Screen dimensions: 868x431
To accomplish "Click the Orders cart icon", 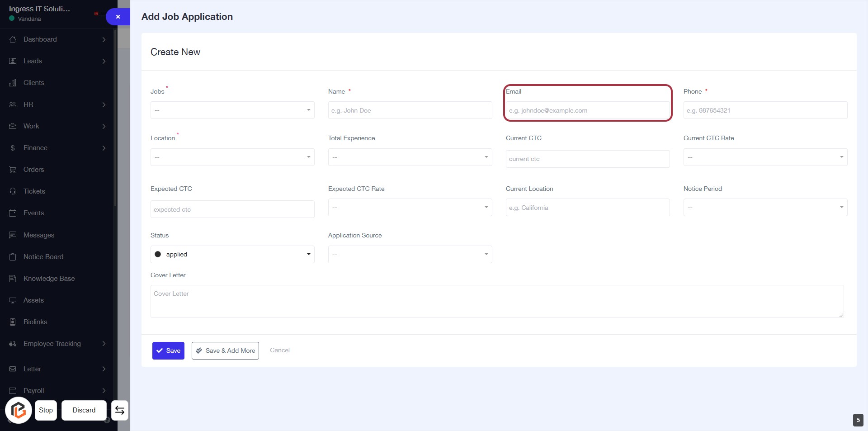I will (x=13, y=170).
